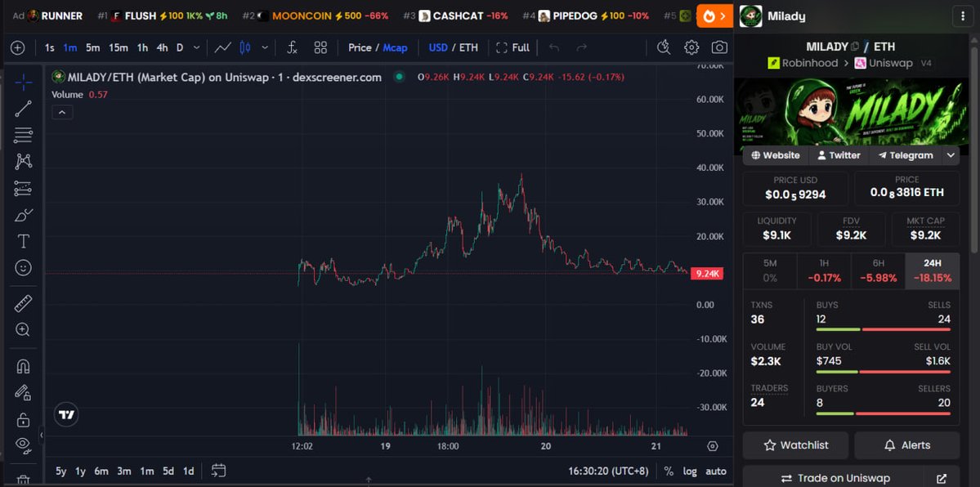Screen dimensions: 980x487
Task: Toggle log scale on chart
Action: 690,471
